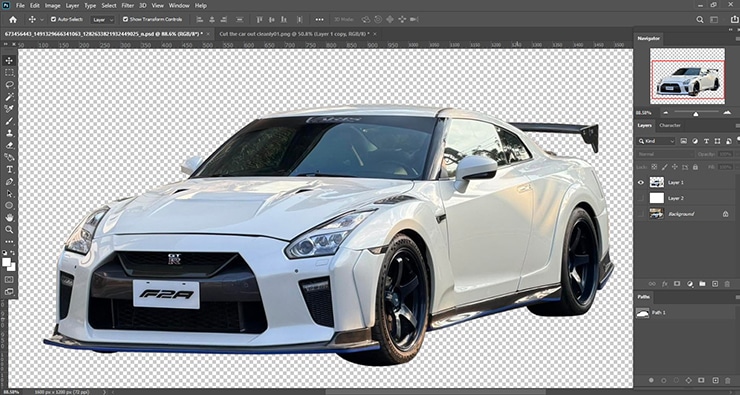Image resolution: width=740 pixels, height=395 pixels.
Task: Select the Rectangular Marquee tool
Action: click(9, 73)
